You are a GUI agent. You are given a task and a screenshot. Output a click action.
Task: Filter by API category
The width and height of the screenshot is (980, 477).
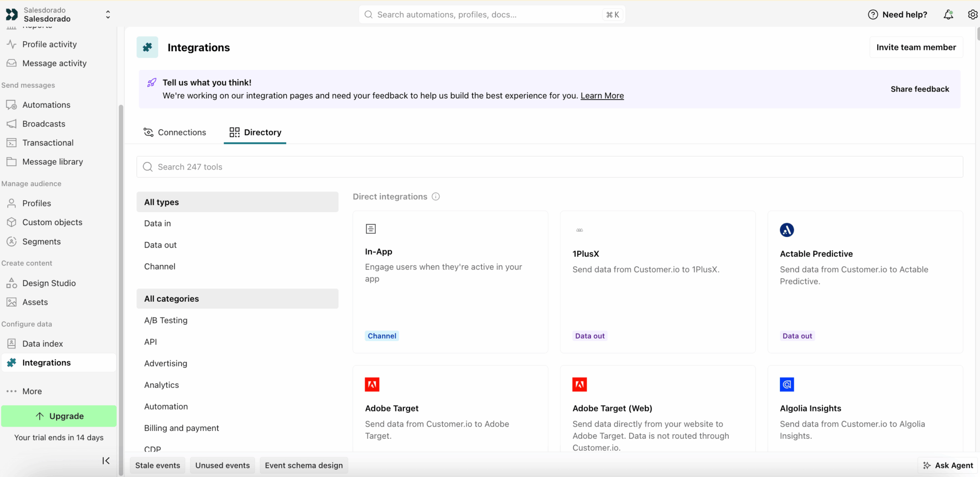(x=237, y=341)
